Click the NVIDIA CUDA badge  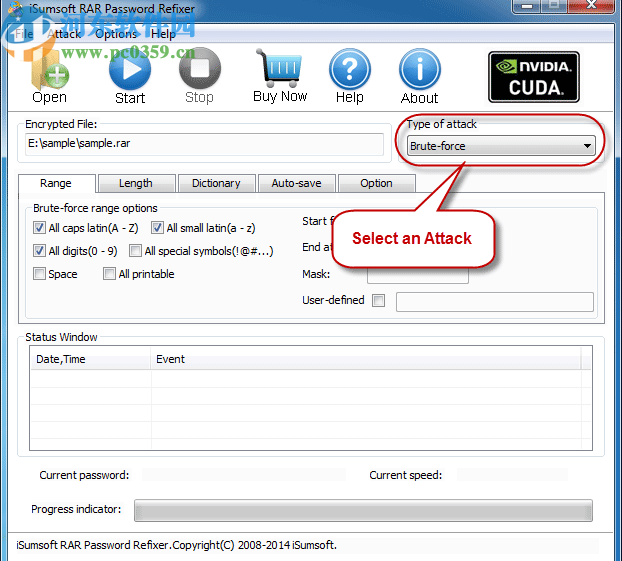click(x=534, y=77)
